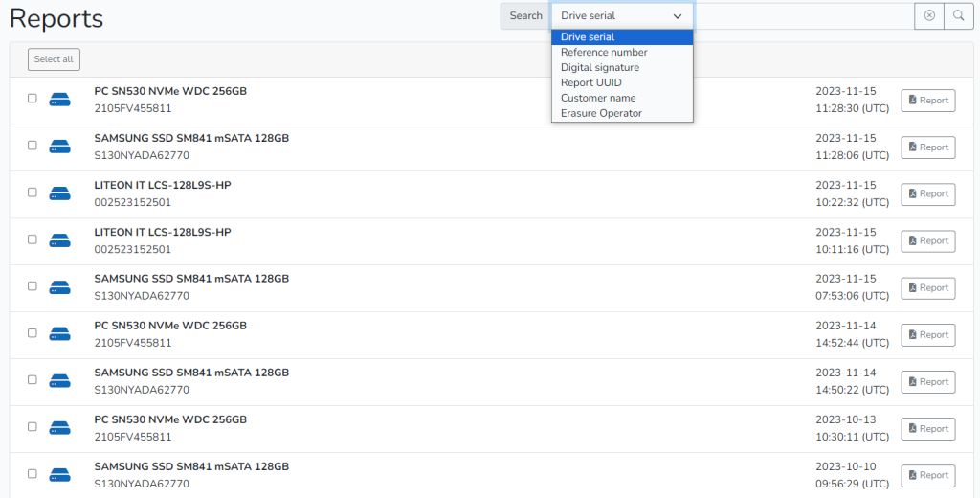Click drive icon for the 14:50:22 report
This screenshot has height=498, width=980.
tap(60, 381)
